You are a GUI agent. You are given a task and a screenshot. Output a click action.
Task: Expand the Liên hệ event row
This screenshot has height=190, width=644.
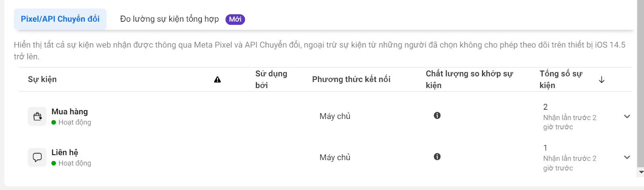coord(627,157)
